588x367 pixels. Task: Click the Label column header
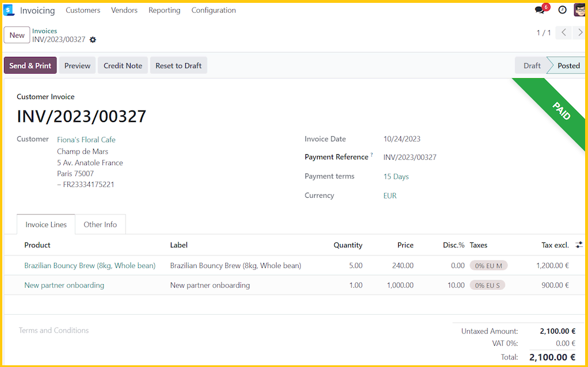[x=179, y=245]
